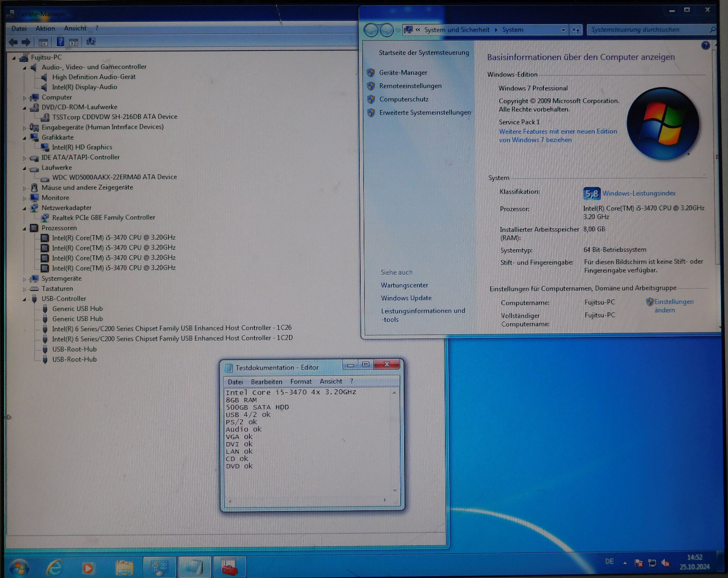Open Windows Media Player from the taskbar
728x578 pixels.
88,568
